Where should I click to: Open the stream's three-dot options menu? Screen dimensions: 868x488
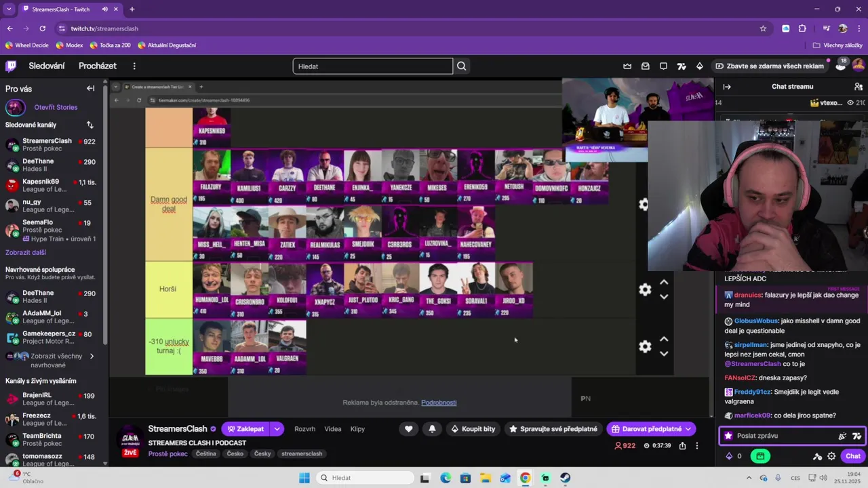click(696, 446)
